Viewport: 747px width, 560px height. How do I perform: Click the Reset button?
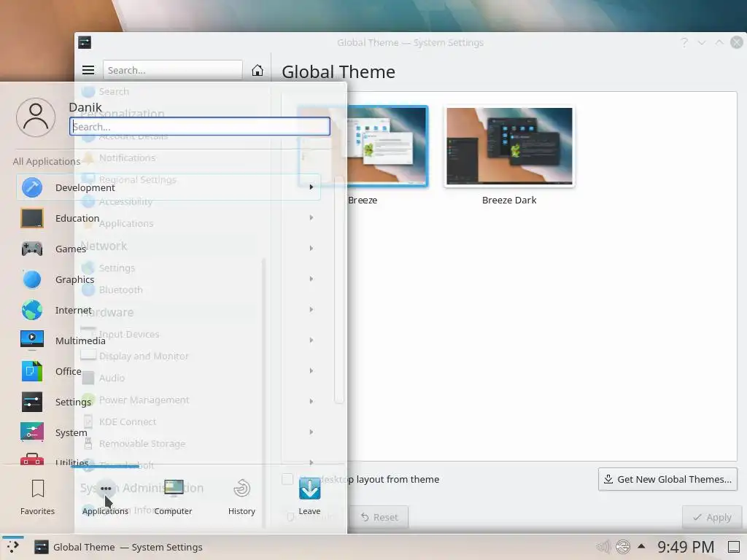pyautogui.click(x=379, y=517)
